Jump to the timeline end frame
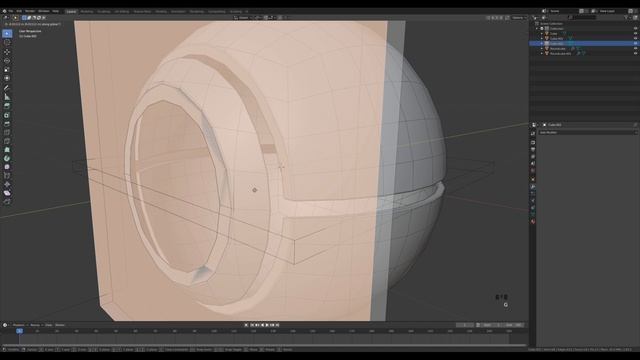This screenshot has width=640, height=360. click(x=278, y=325)
